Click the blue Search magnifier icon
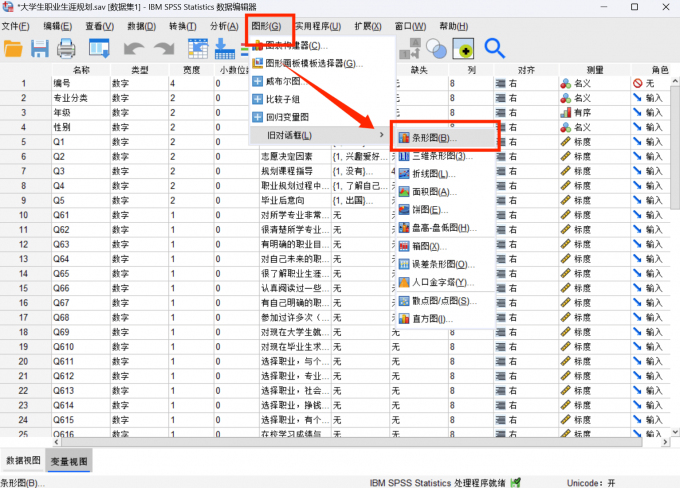680x488 pixels. (x=494, y=49)
